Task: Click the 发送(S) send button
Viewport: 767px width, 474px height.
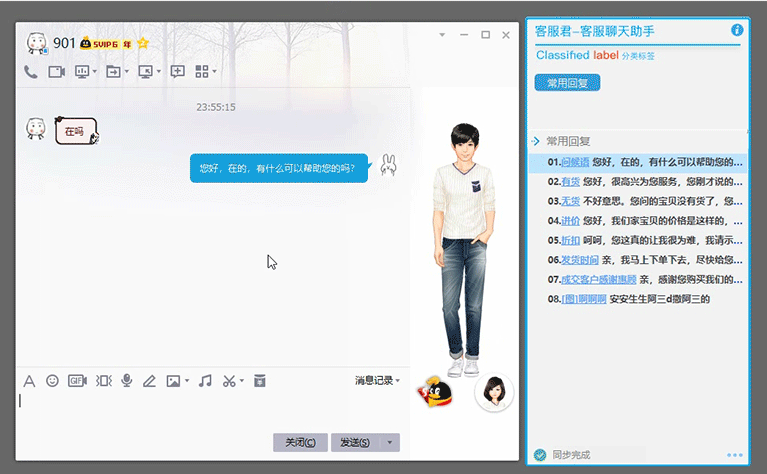Action: 355,442
